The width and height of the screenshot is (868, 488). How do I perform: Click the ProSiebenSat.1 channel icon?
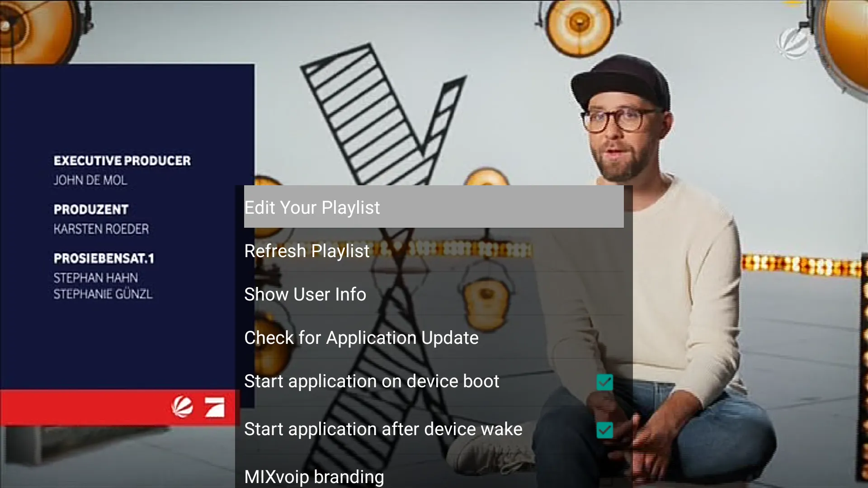click(x=215, y=407)
